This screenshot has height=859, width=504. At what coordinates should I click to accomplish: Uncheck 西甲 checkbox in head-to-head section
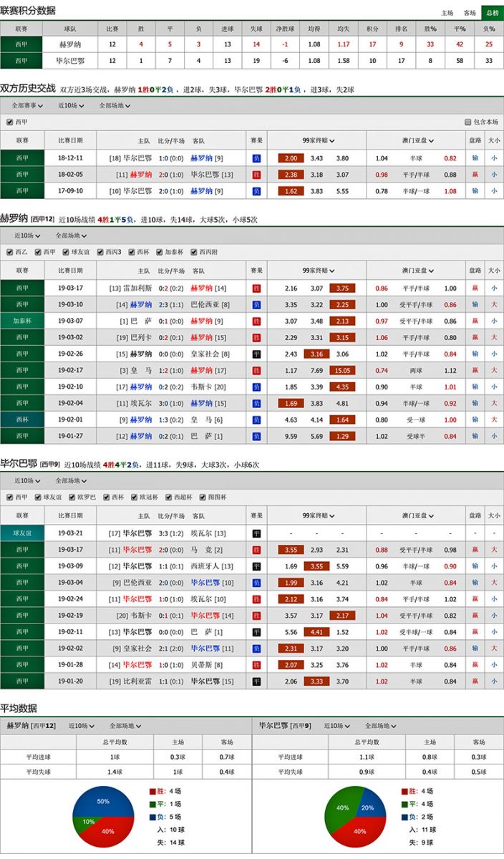tap(9, 122)
